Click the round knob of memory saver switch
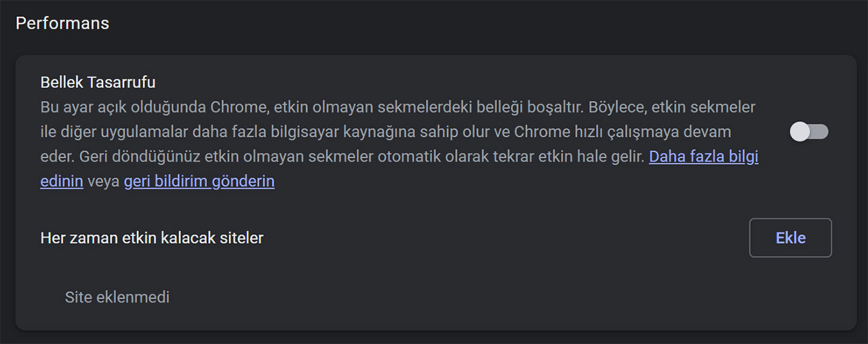 (800, 132)
